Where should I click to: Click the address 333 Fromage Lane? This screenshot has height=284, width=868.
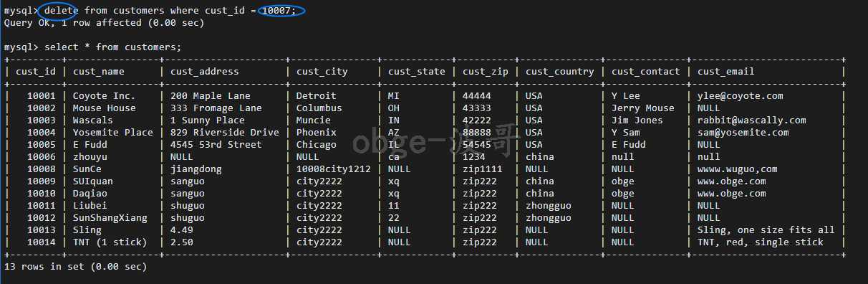pos(216,108)
